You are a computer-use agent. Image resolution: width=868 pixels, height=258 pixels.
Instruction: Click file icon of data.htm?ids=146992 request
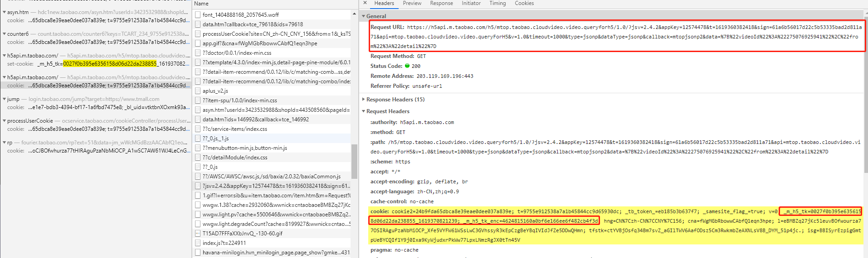(x=198, y=119)
